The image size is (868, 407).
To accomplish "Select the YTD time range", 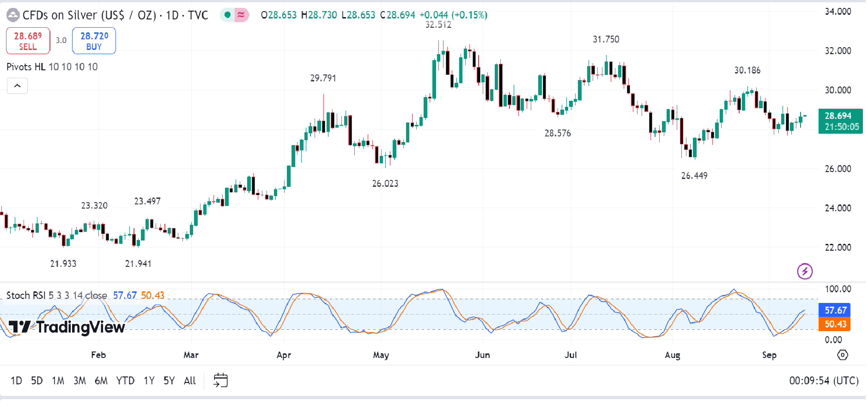I will [125, 380].
